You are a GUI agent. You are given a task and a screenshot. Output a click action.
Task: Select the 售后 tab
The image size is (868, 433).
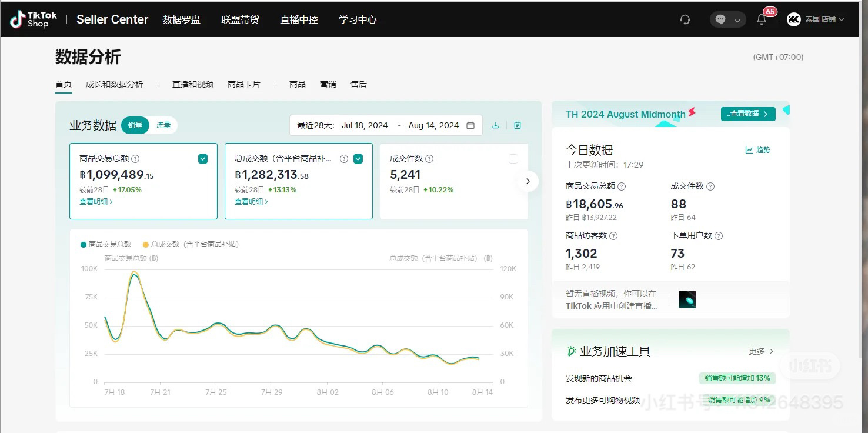coord(359,84)
